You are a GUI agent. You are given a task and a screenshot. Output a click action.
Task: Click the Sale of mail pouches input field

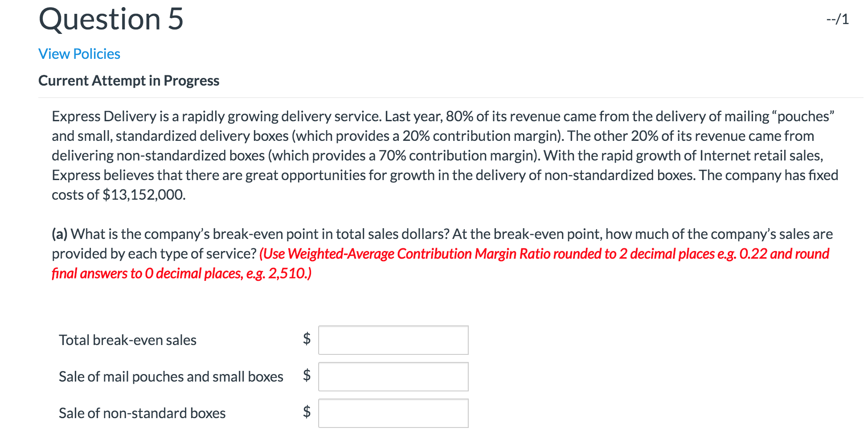click(393, 376)
